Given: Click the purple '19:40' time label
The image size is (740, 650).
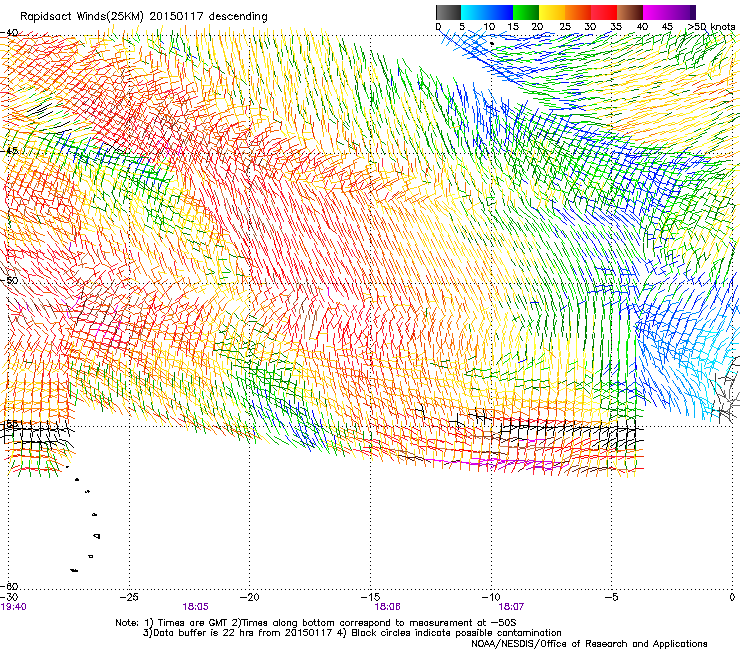Looking at the screenshot, I should point(14,607).
